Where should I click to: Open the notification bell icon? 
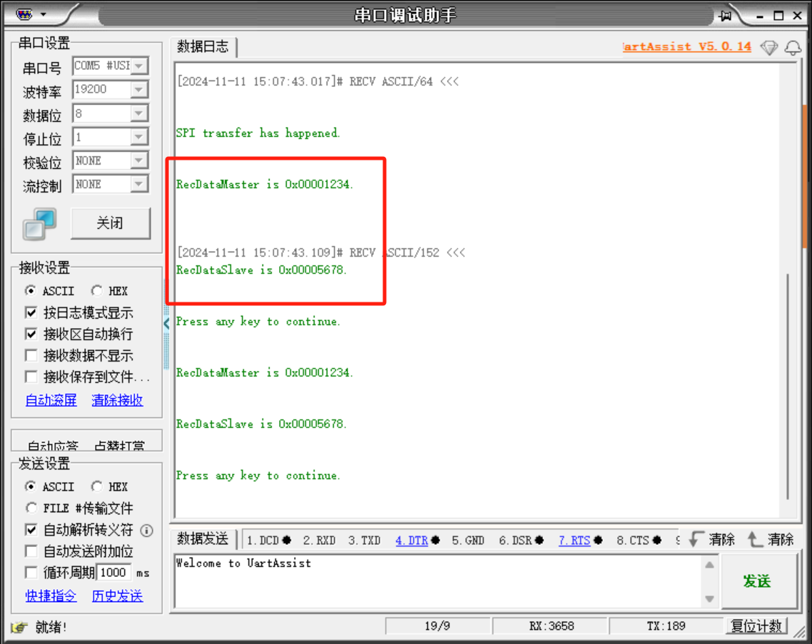coord(793,48)
